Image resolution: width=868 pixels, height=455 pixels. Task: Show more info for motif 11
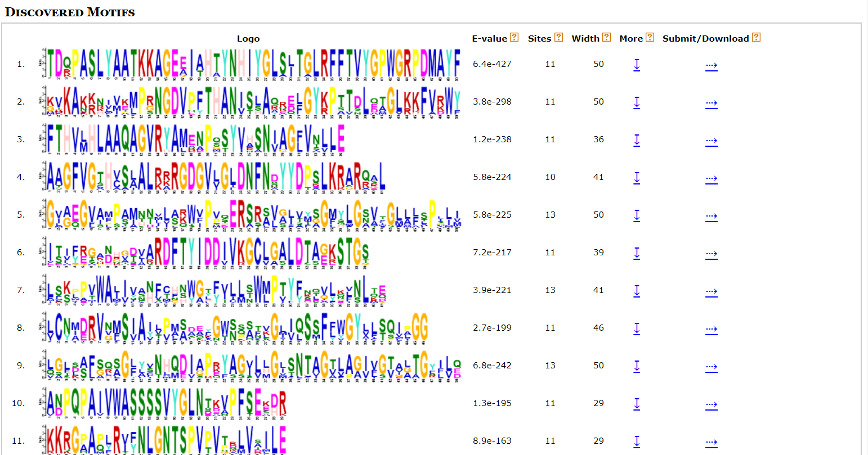[x=637, y=442]
